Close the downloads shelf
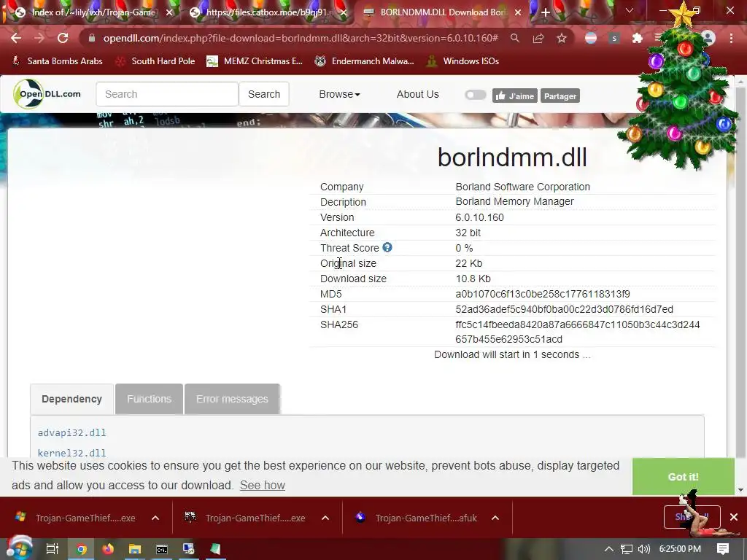This screenshot has width=747, height=560. 734,517
